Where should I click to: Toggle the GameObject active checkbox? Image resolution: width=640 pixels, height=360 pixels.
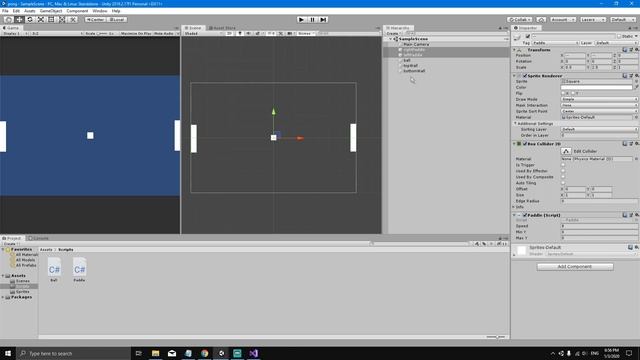527,36
